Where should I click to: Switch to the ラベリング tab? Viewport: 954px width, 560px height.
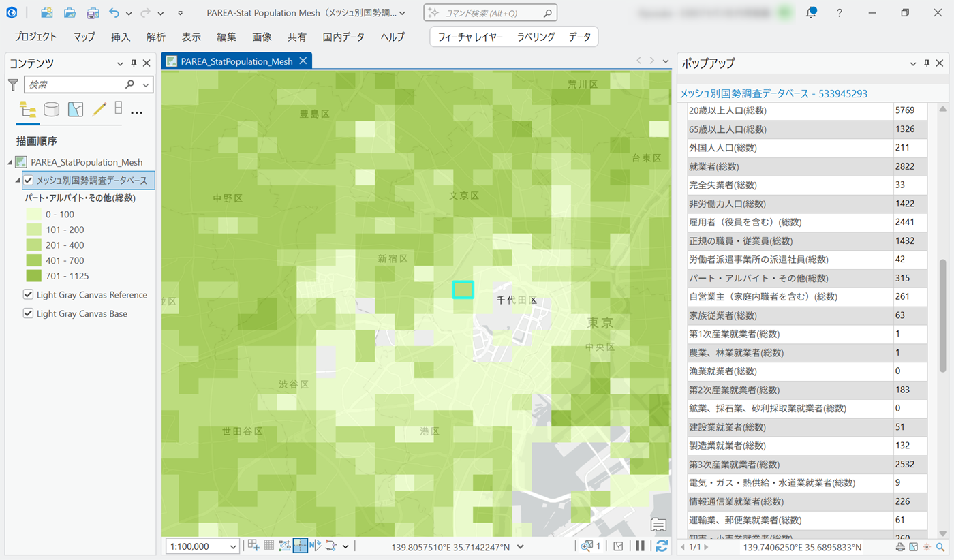point(536,37)
